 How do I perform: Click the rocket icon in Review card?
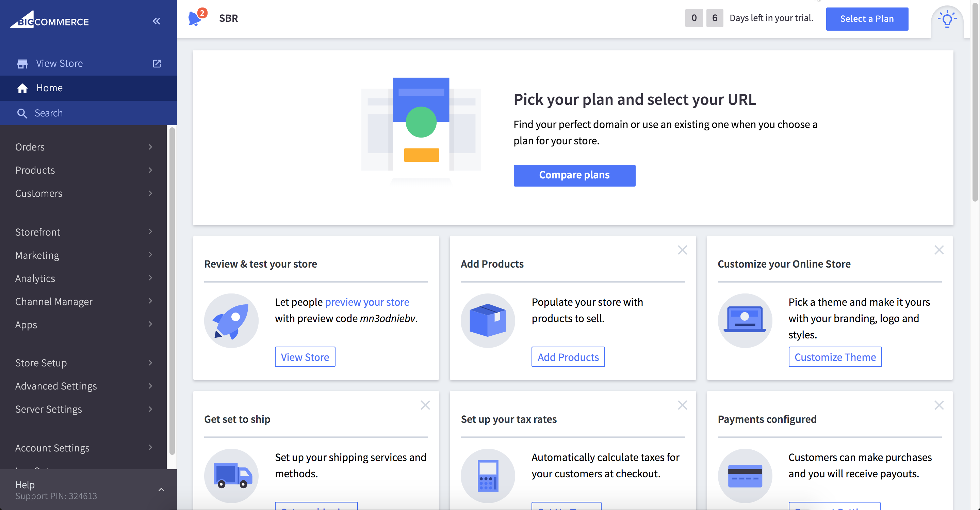pos(231,320)
